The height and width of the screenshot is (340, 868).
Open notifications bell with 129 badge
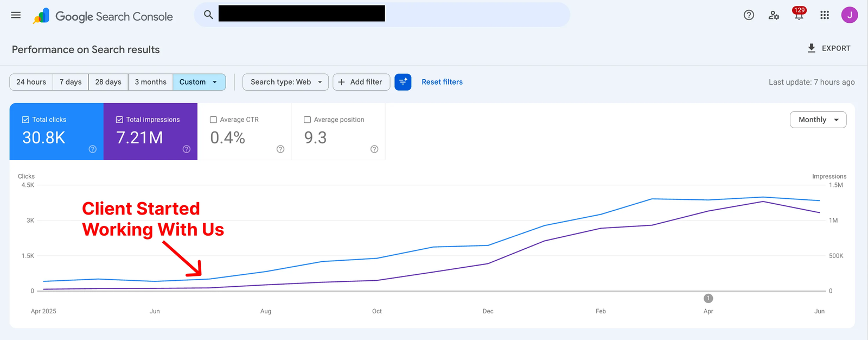tap(799, 14)
